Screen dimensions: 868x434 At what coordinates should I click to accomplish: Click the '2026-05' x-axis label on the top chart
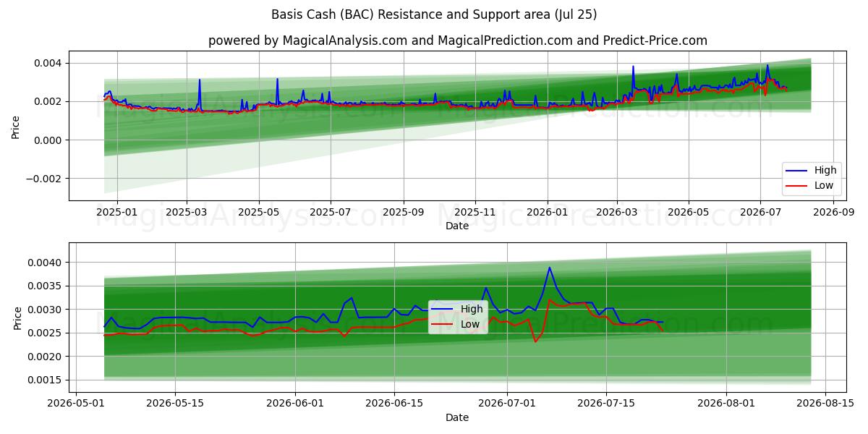689,213
